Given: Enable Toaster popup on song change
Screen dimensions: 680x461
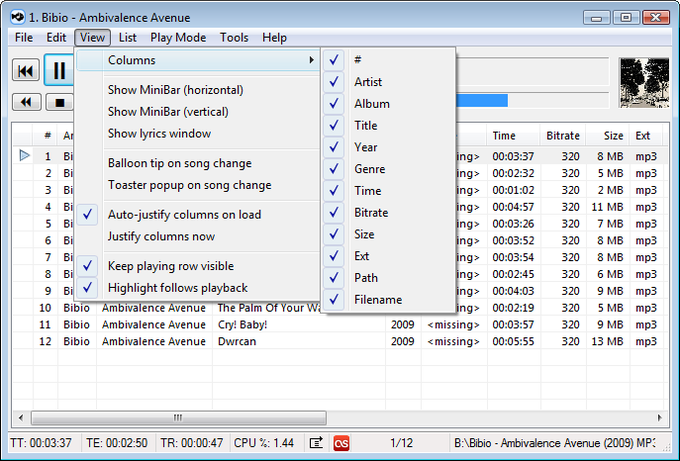Looking at the screenshot, I should click(x=198, y=185).
